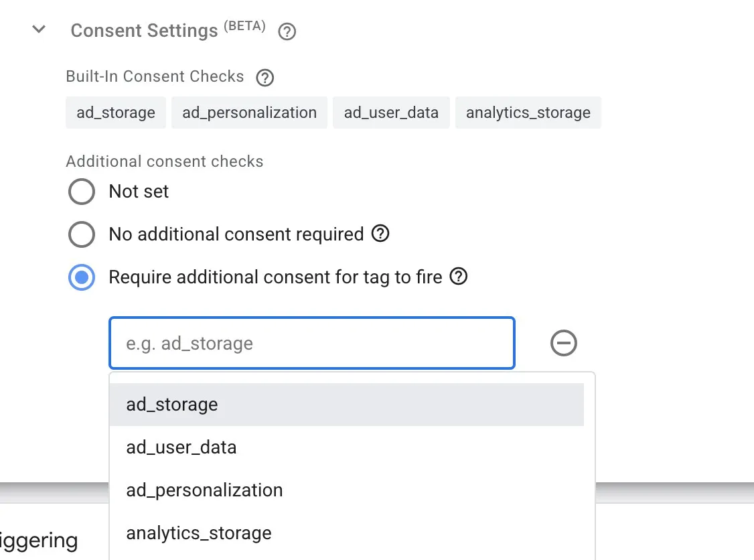Choose analytics_storage from the suggestion list
The width and height of the screenshot is (754, 560).
click(x=347, y=533)
